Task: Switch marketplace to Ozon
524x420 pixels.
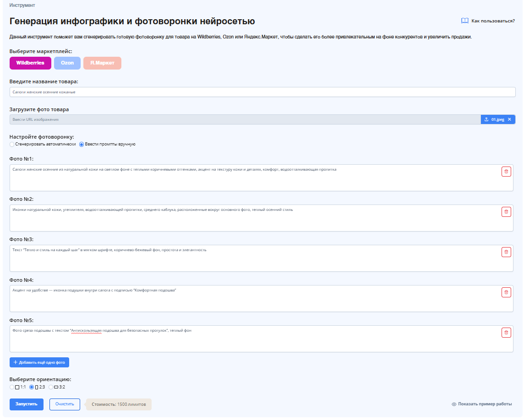Action: click(x=67, y=63)
